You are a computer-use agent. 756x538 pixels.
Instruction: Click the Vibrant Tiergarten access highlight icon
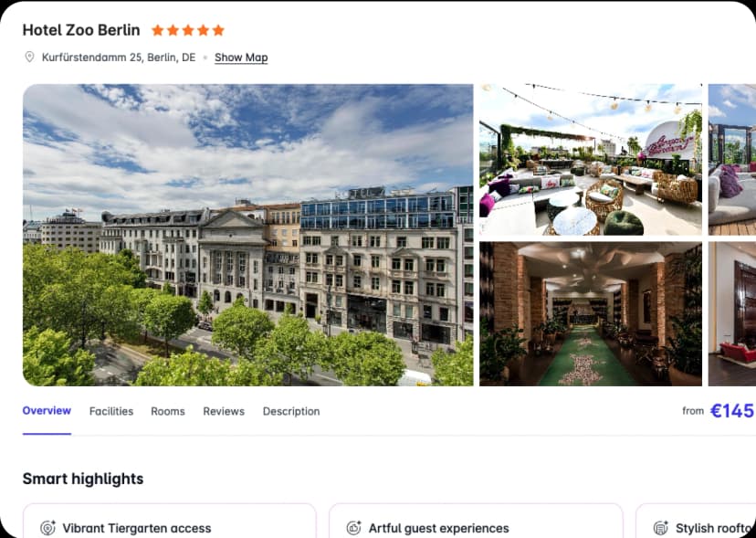pyautogui.click(x=47, y=528)
